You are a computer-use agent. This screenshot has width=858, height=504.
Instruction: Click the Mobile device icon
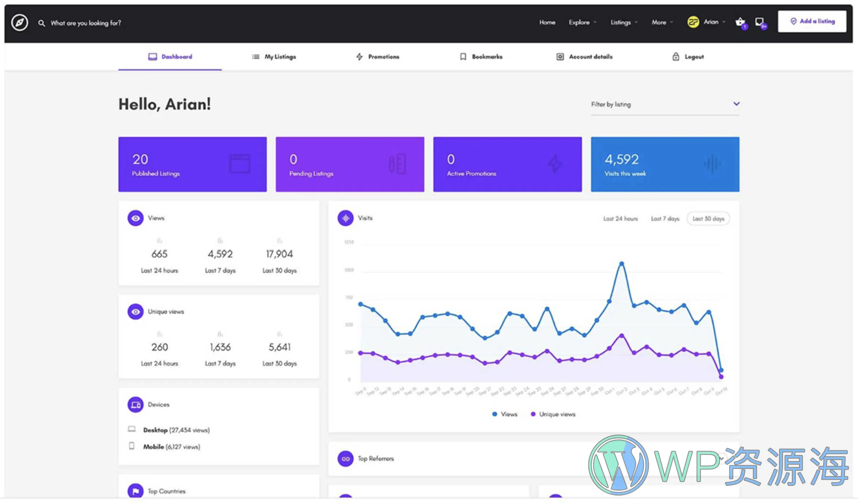132,446
